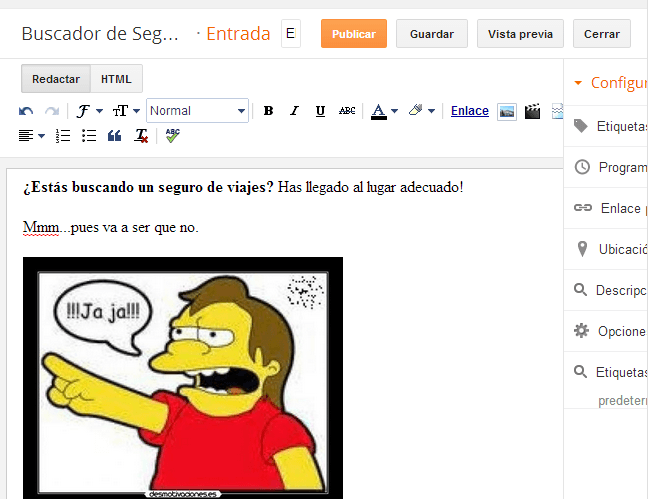Expand the font size dropdown arrow
Viewport: 648px width, 499px height.
pos(136,111)
